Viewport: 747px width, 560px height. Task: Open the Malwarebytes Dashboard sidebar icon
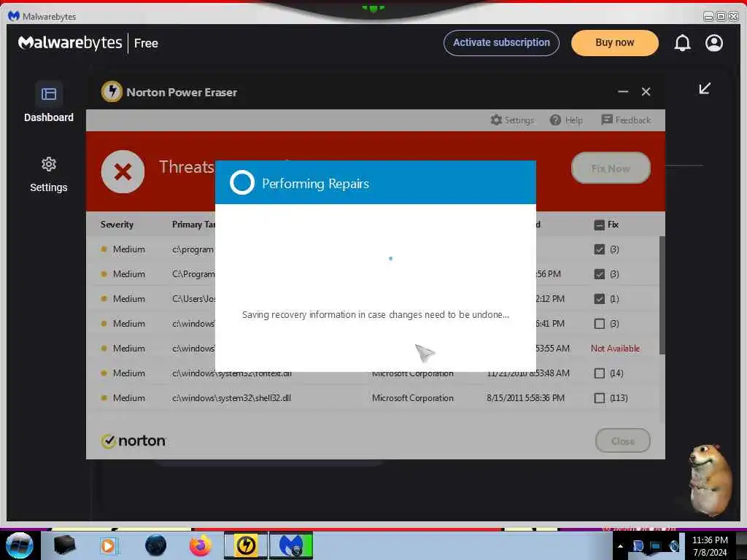(49, 94)
